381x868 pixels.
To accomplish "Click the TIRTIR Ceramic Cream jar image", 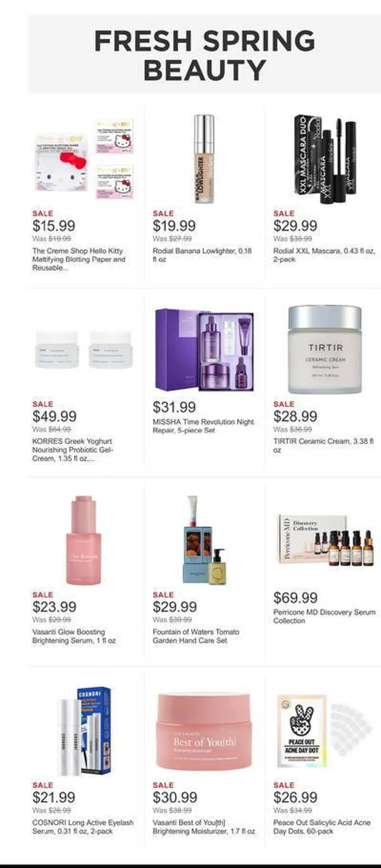I will (x=325, y=349).
